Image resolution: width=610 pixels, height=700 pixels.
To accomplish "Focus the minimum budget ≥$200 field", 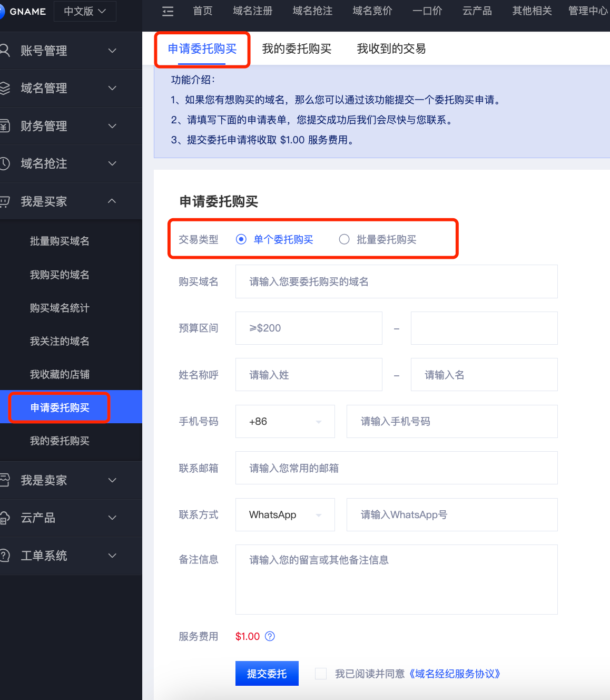I will pos(309,328).
